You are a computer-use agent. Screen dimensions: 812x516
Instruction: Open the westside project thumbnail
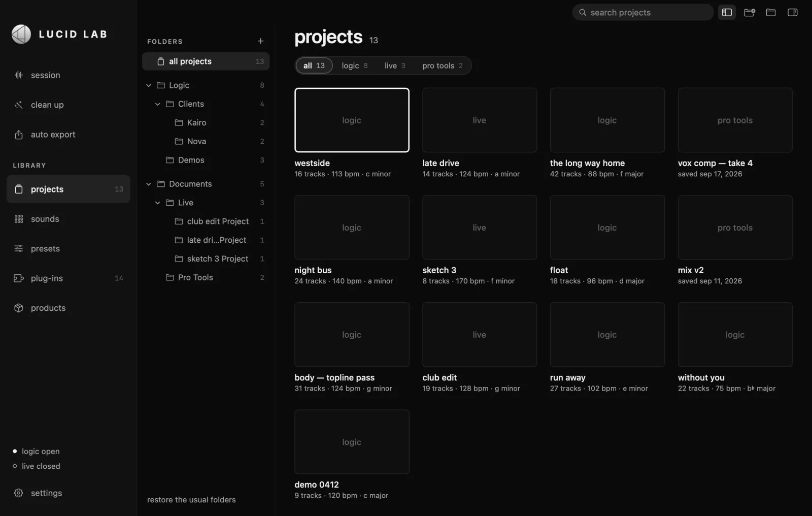pyautogui.click(x=352, y=120)
